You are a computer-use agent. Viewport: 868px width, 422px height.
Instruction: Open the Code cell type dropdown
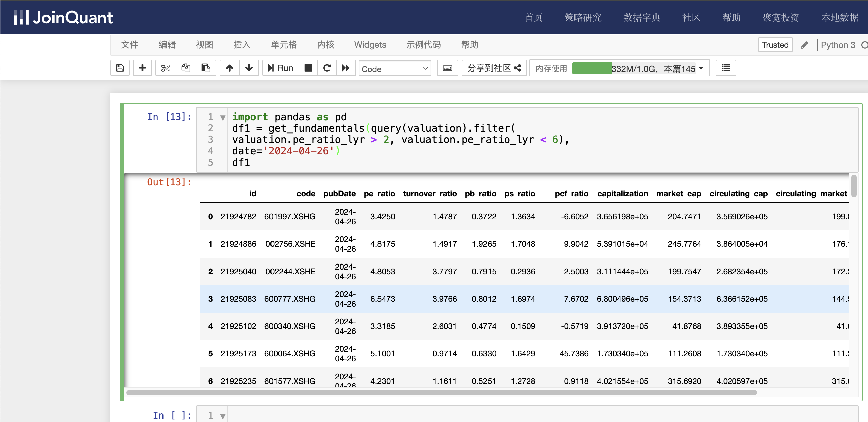click(x=395, y=69)
